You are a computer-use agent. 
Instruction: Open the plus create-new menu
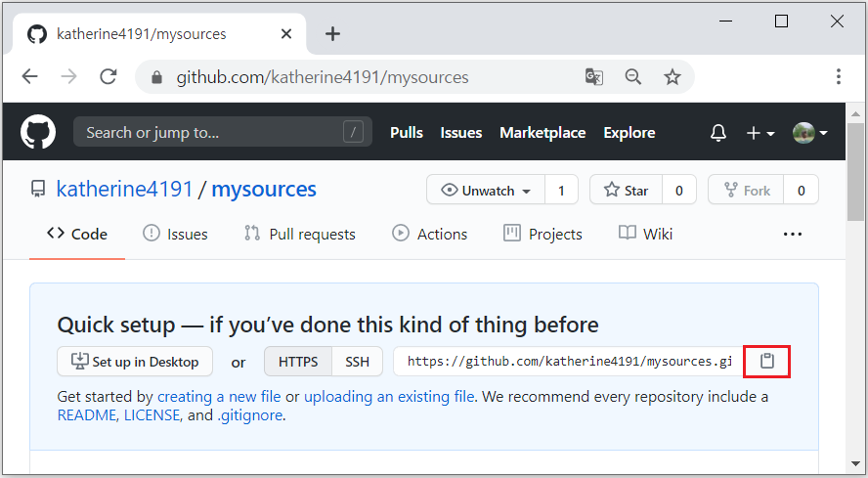(760, 133)
